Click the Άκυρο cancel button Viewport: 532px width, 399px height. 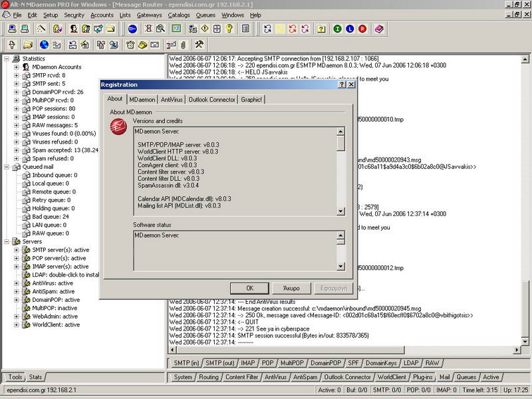point(291,288)
